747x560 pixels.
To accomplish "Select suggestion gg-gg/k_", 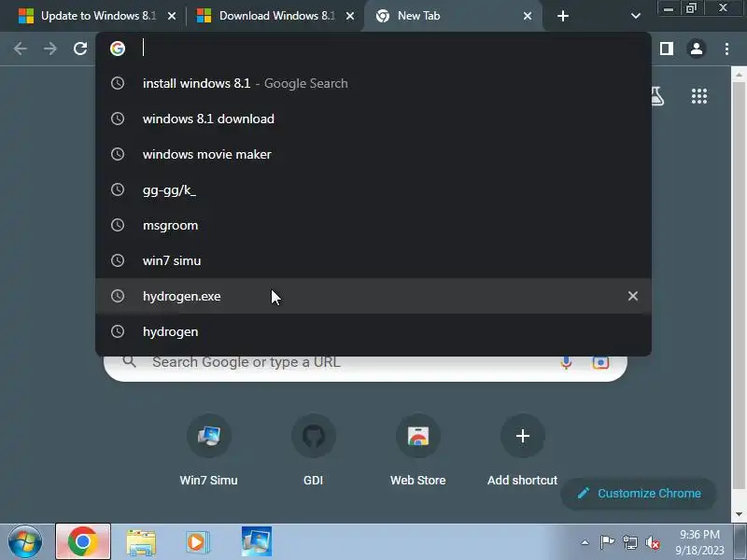I will 373,189.
